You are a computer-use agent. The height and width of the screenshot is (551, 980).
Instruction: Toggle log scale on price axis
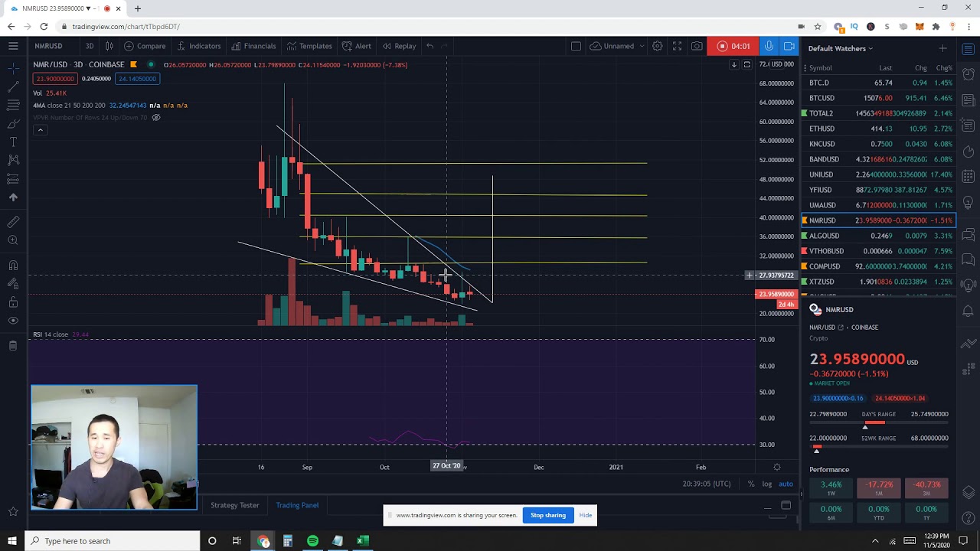tap(766, 484)
